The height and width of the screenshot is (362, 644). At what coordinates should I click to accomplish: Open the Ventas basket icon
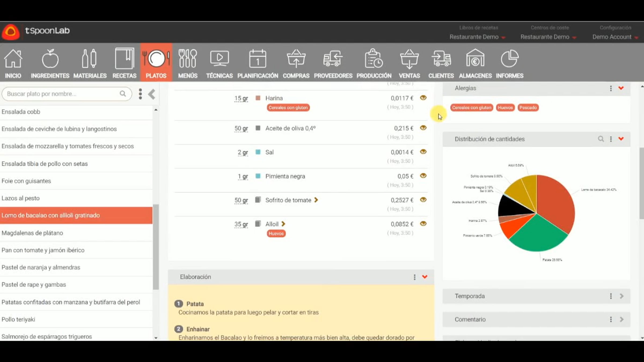[409, 58]
